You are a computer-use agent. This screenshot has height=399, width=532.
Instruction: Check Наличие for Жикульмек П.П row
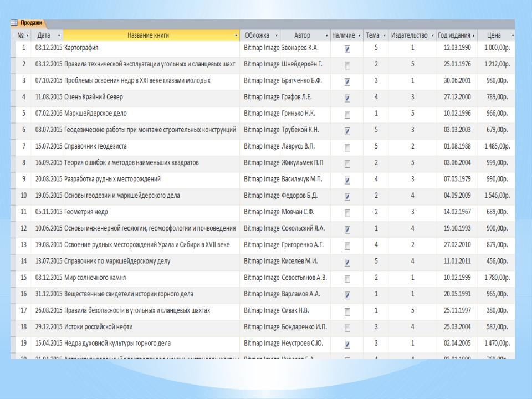click(347, 164)
